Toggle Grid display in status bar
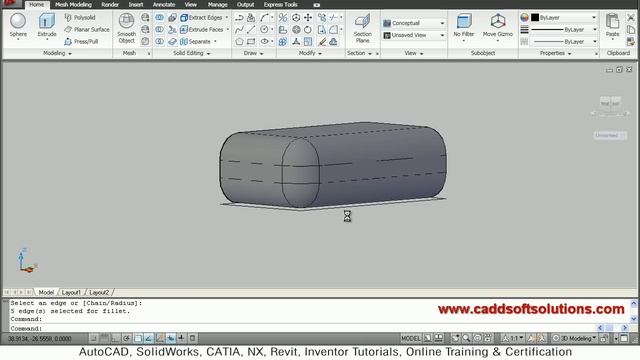The width and height of the screenshot is (640, 360). coord(105,338)
